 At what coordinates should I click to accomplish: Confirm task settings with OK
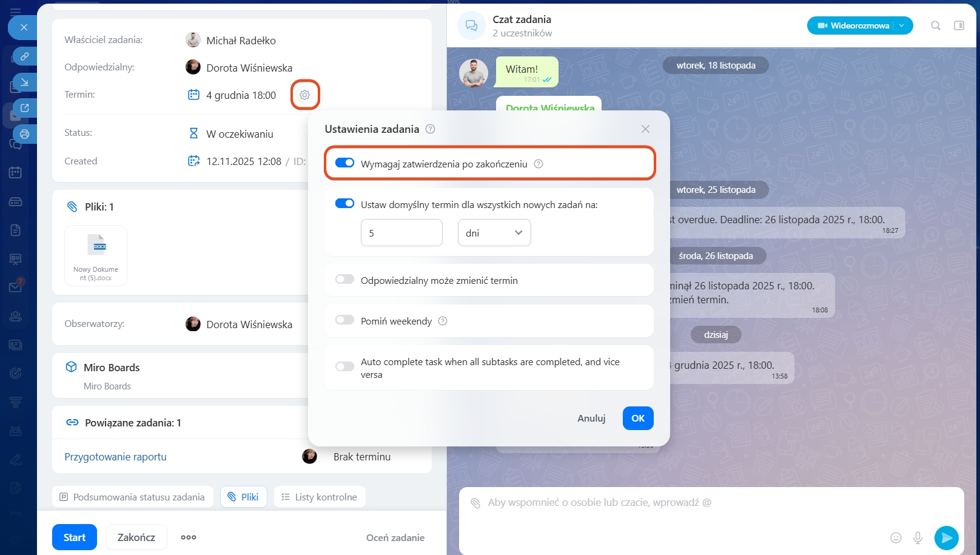(638, 418)
